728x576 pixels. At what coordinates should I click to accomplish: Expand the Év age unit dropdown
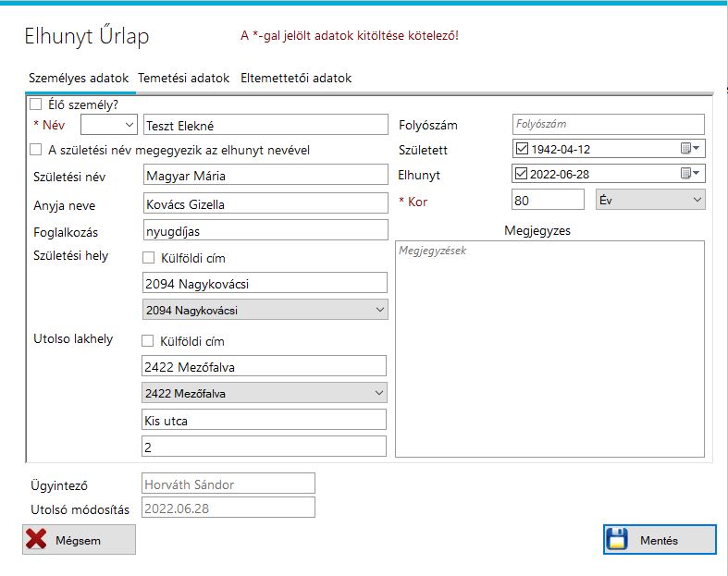point(650,200)
